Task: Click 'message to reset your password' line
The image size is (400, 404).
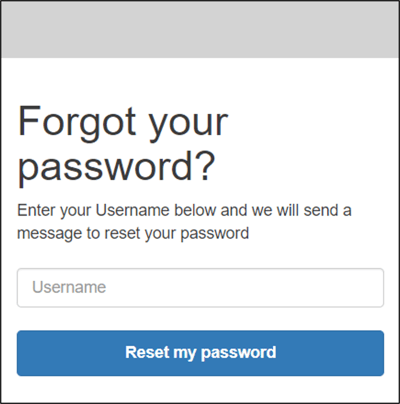Action: pyautogui.click(x=133, y=233)
